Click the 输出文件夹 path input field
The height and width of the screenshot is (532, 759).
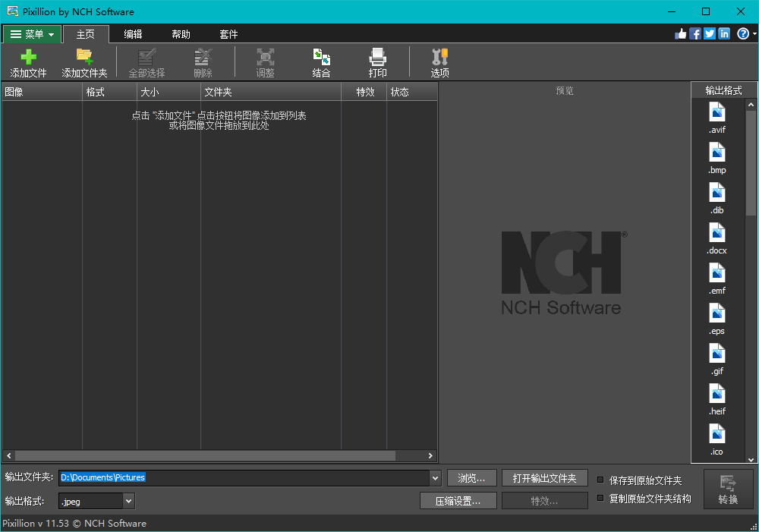click(x=244, y=478)
